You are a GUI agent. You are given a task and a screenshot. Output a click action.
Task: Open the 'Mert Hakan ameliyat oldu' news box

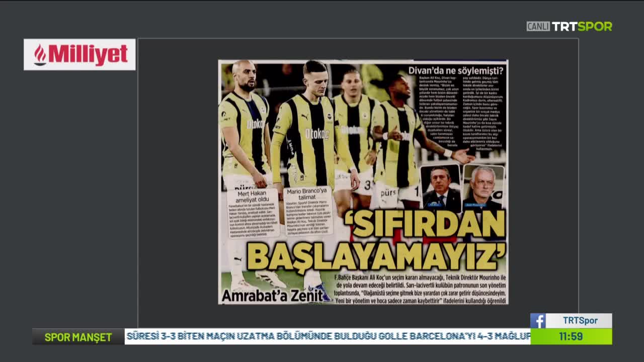point(253,213)
